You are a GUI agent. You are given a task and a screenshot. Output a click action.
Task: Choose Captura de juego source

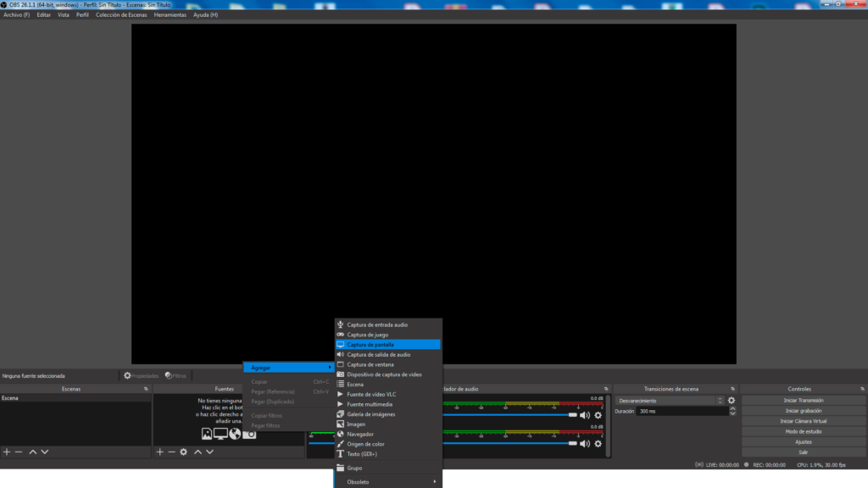(387, 335)
